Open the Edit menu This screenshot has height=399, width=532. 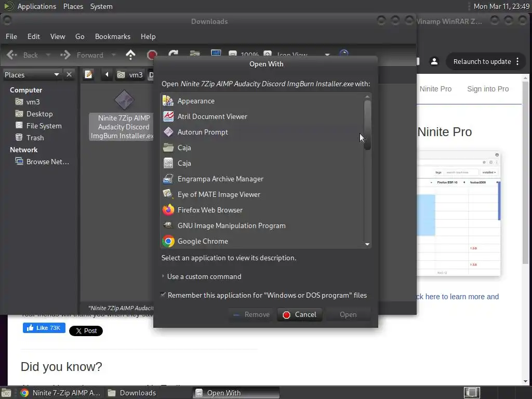pyautogui.click(x=34, y=36)
